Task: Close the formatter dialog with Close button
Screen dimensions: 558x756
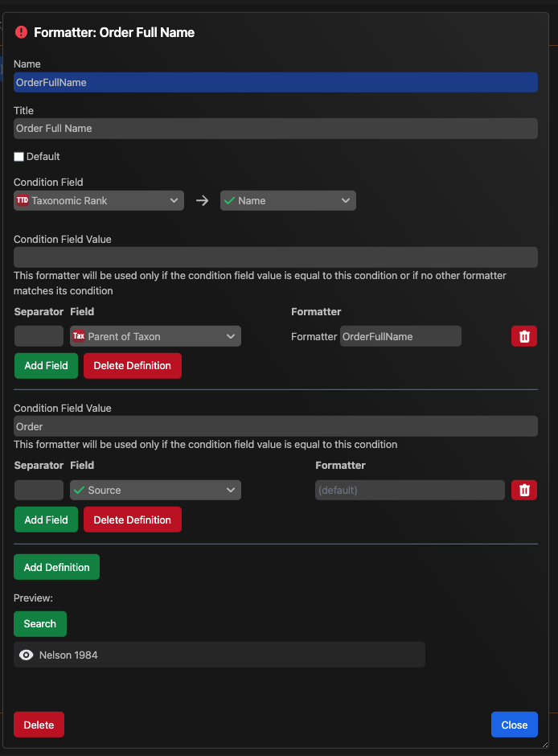Action: [514, 725]
